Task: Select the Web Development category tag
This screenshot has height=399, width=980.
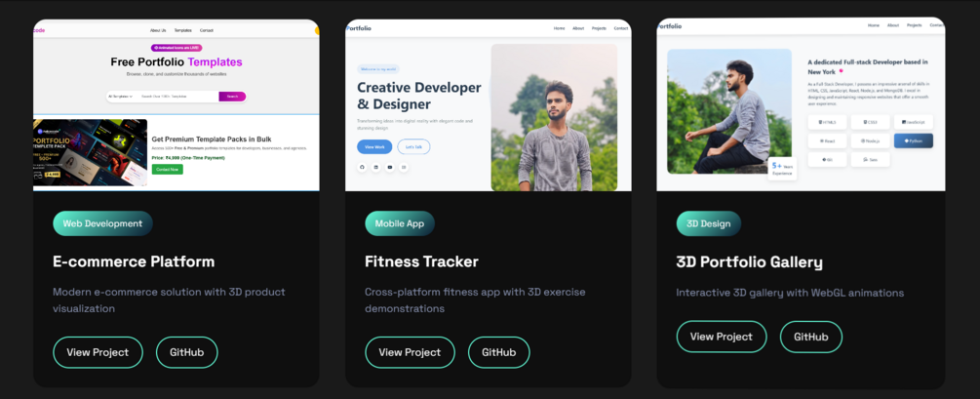Action: [x=102, y=223]
